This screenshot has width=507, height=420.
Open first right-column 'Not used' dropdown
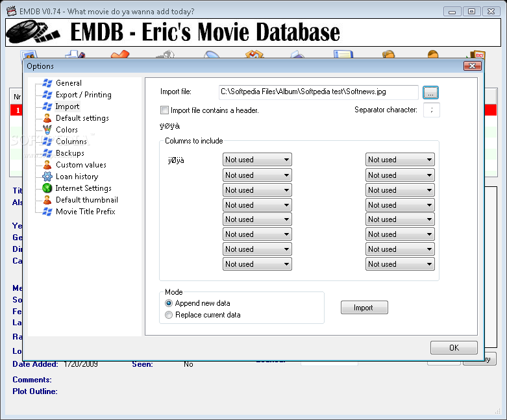[x=400, y=160]
